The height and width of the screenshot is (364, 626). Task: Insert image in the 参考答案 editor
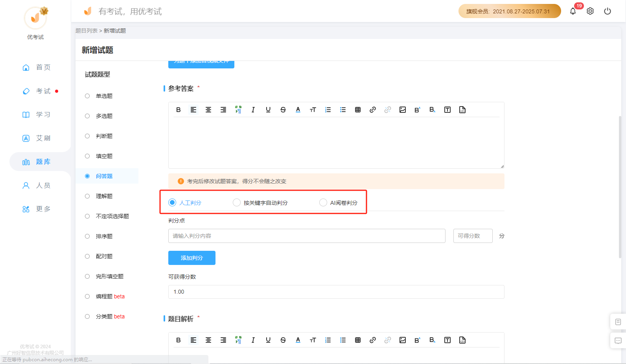click(403, 110)
